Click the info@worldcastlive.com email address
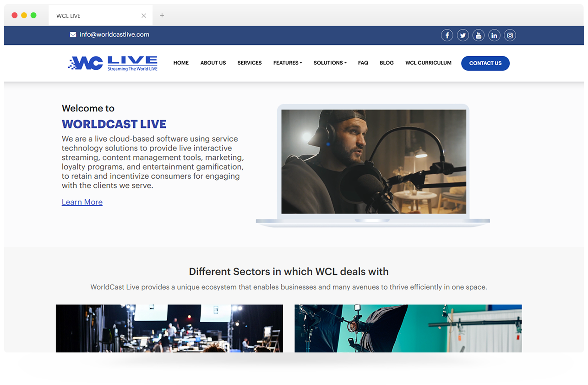This screenshot has height=385, width=588. (114, 34)
